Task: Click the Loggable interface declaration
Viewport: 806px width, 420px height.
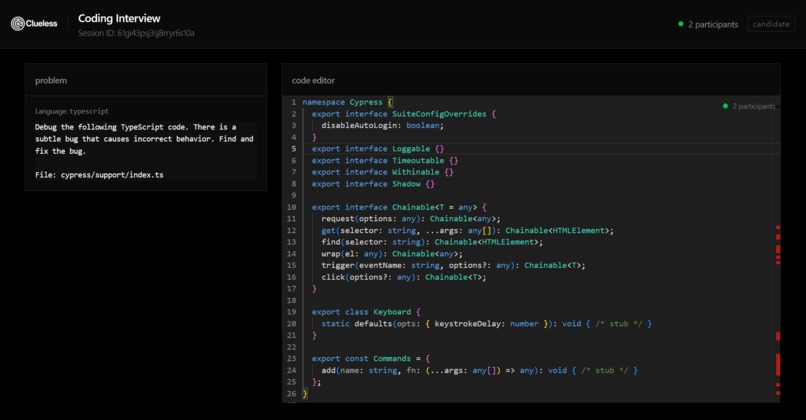Action: pyautogui.click(x=378, y=149)
